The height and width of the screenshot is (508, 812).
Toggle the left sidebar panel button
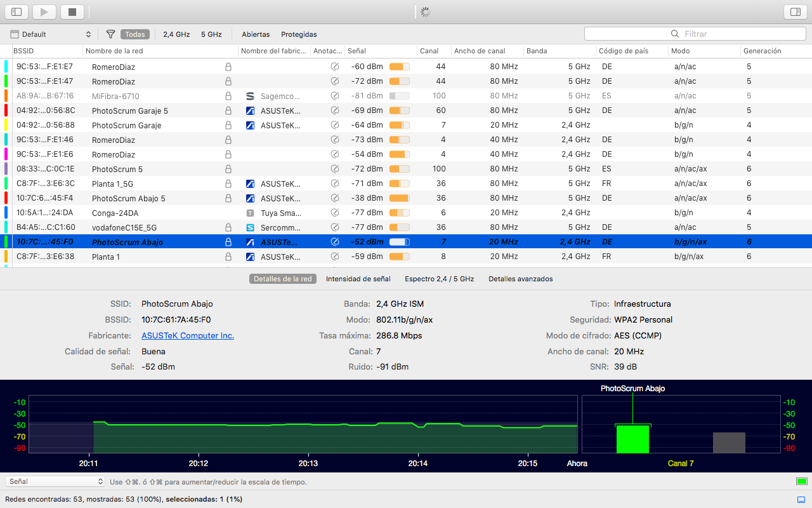[16, 11]
